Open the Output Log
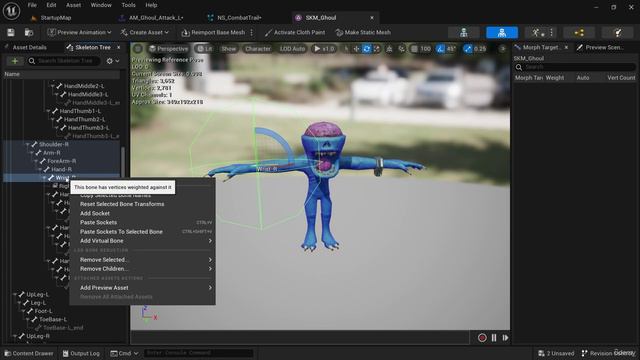The height and width of the screenshot is (360, 640). point(81,353)
